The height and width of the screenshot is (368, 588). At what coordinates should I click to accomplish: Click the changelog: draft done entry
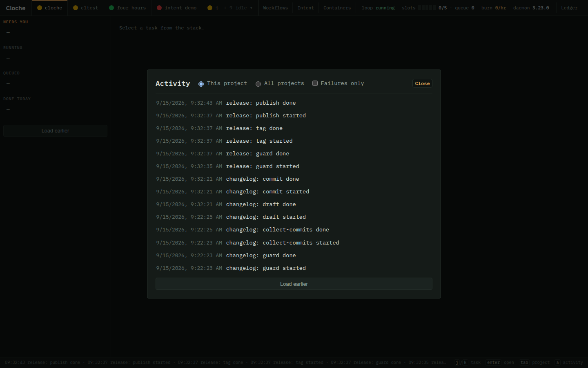tap(294, 204)
